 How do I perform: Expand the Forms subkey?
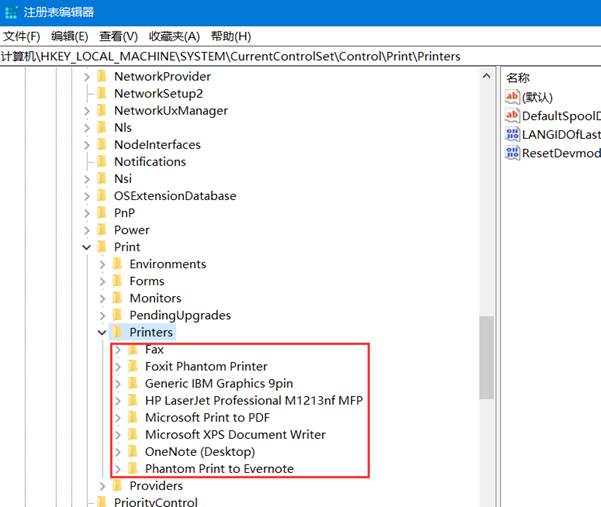click(x=102, y=282)
